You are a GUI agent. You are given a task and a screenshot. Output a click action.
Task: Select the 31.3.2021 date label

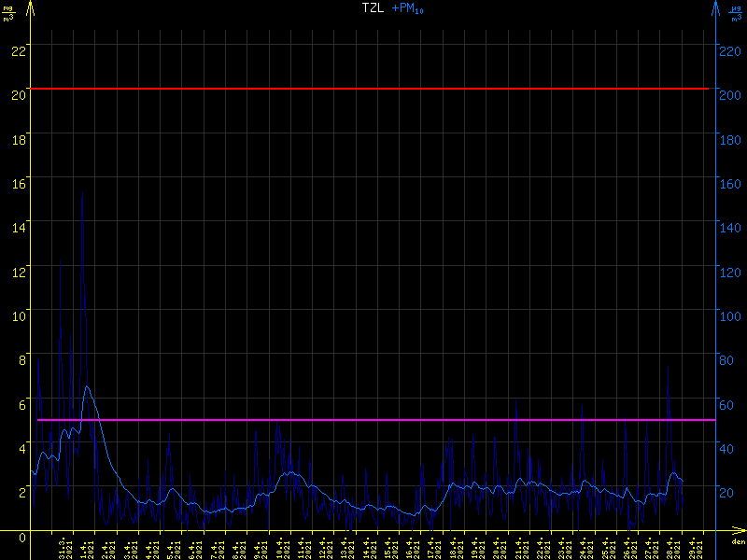click(x=65, y=548)
